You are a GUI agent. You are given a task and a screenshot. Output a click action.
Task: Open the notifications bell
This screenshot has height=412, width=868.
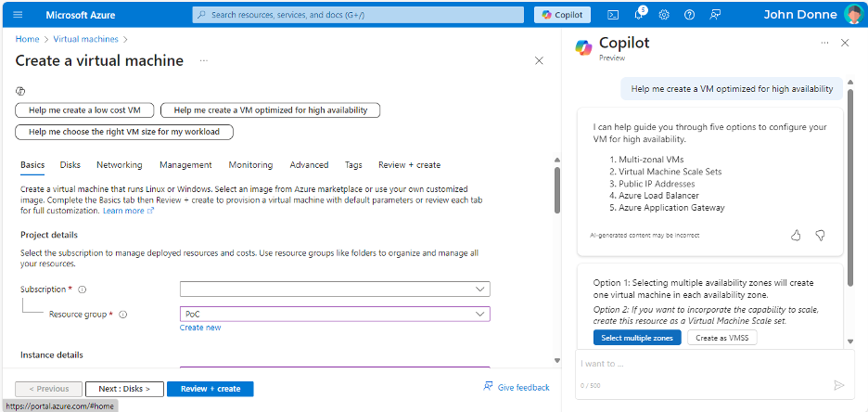[638, 15]
